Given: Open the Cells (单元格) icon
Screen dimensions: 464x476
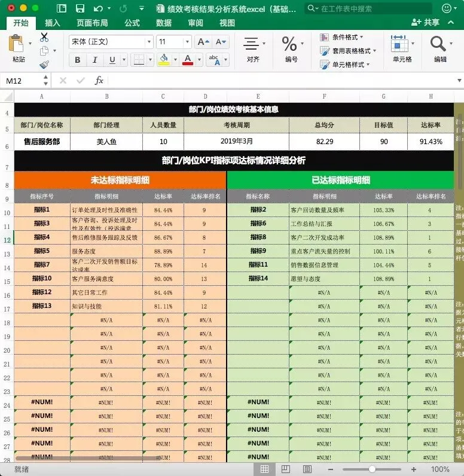Looking at the screenshot, I should [x=399, y=44].
